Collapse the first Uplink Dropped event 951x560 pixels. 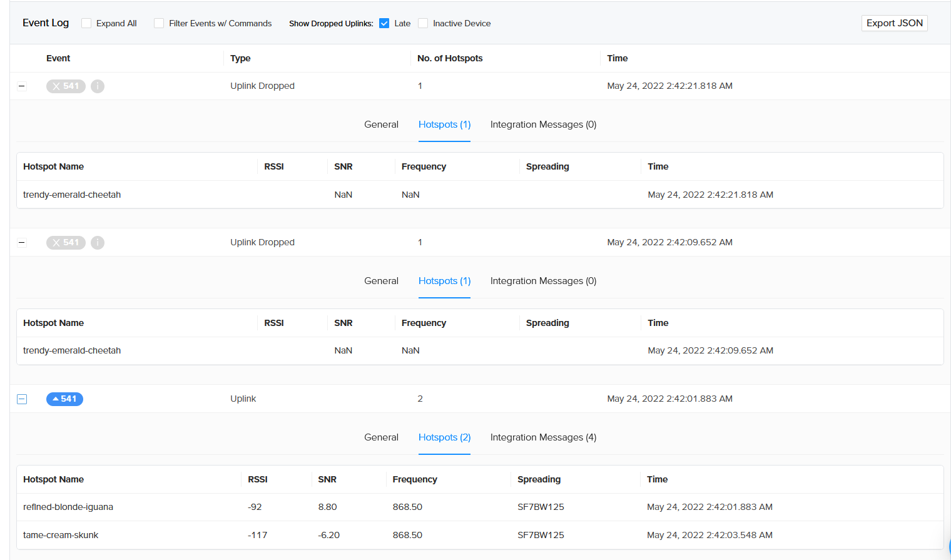pos(22,86)
